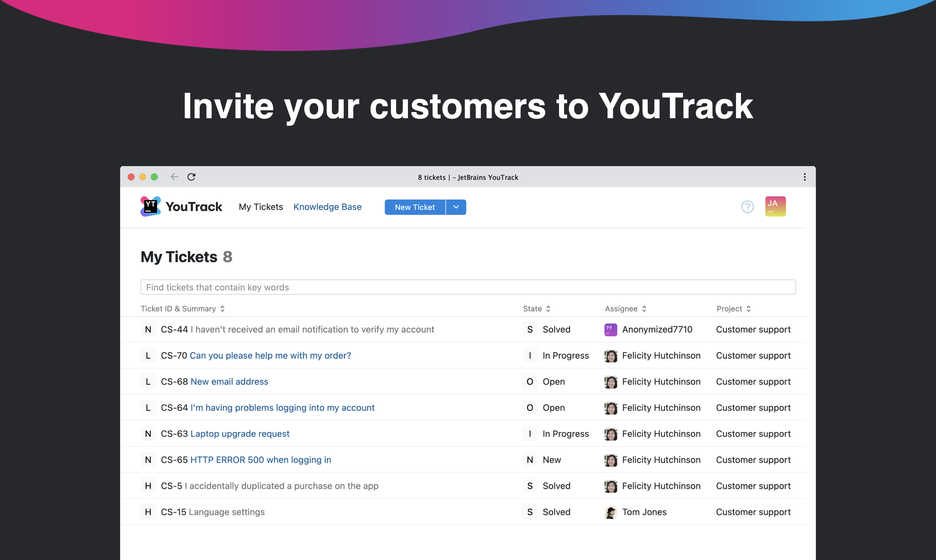Click Felicity Hutchinson name on CS-63
936x560 pixels.
[x=661, y=434]
